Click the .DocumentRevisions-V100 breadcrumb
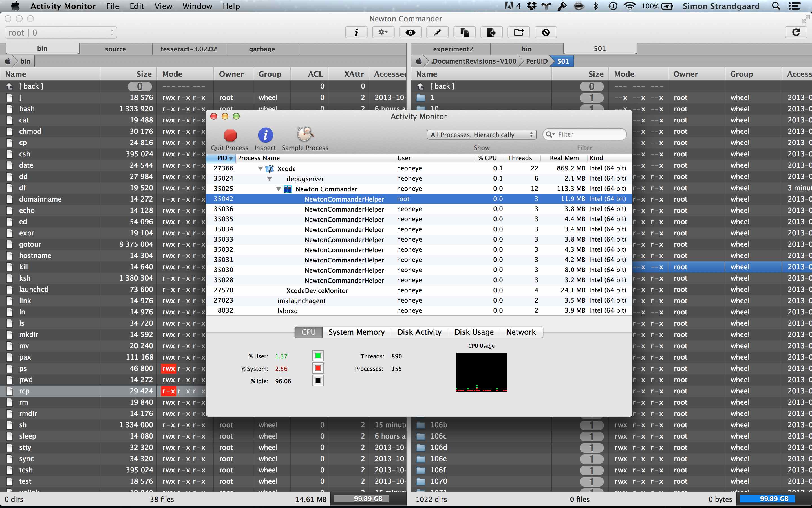812x508 pixels. (473, 61)
